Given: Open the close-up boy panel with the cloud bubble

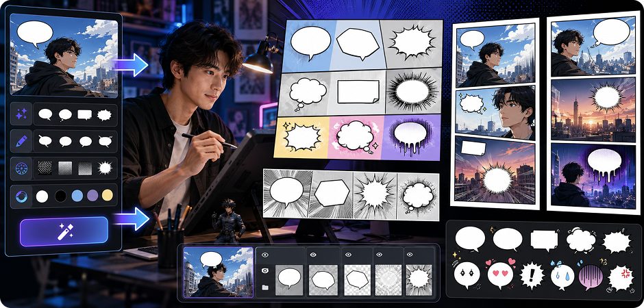Looking at the screenshot, I should point(496,111).
